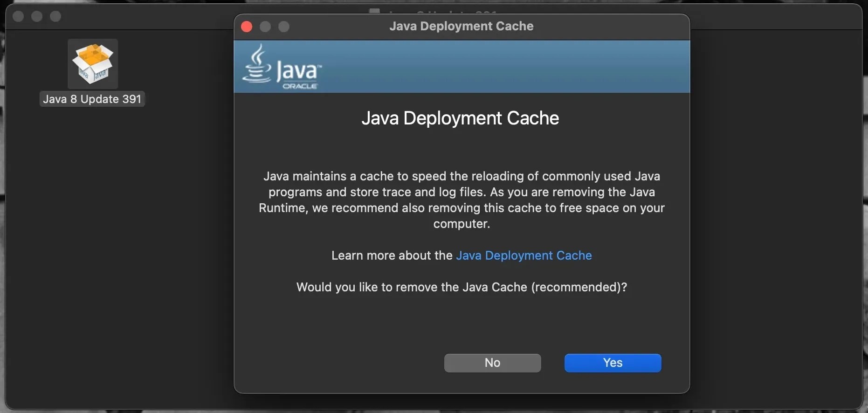Click the Java Deployment Cache heading text
Screen dimensions: 868x413
(460, 118)
